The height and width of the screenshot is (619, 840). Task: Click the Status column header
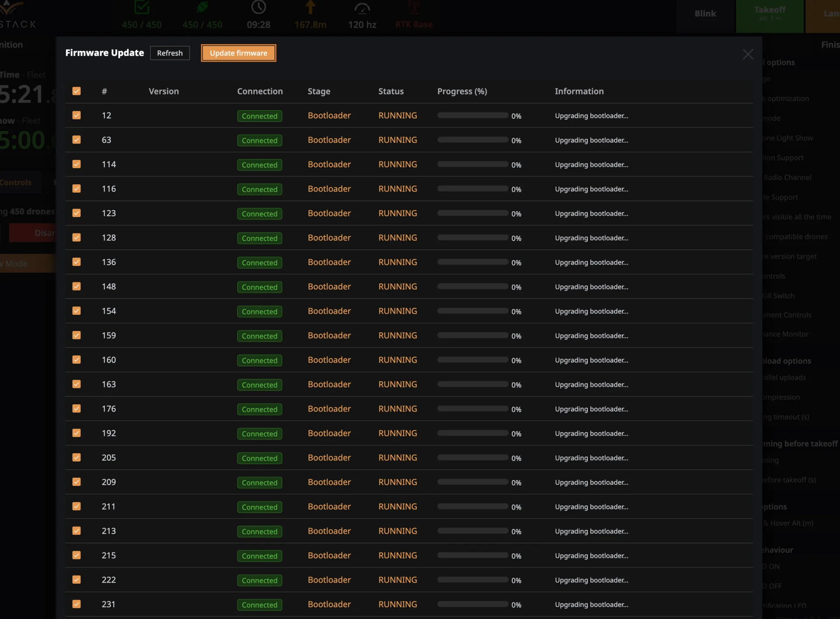tap(391, 91)
